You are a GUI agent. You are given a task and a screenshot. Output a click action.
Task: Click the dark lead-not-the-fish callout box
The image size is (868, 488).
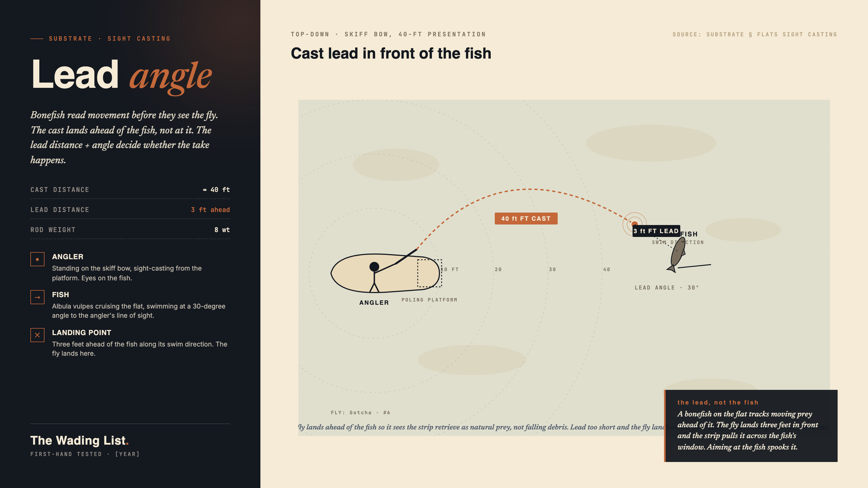coord(751,426)
